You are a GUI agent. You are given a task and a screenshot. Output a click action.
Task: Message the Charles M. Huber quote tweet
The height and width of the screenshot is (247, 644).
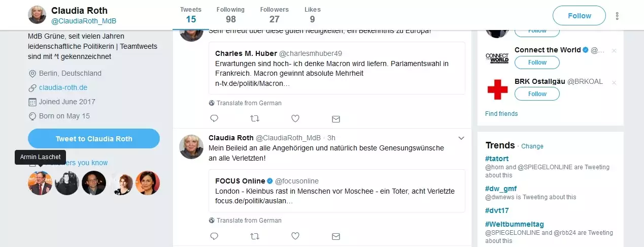point(335,119)
